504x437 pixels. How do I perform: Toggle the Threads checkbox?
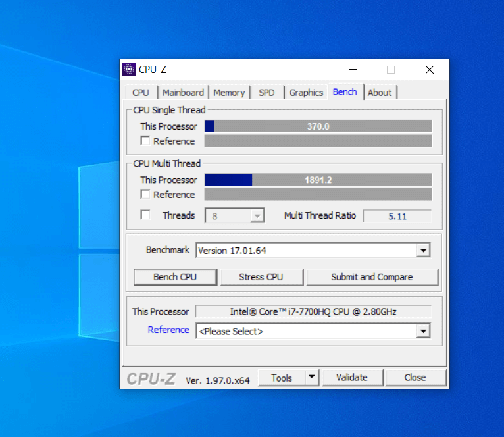[145, 215]
